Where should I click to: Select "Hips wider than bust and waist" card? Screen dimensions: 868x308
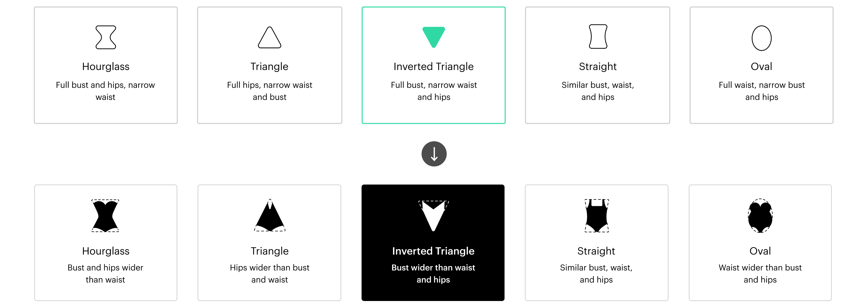pos(269,273)
